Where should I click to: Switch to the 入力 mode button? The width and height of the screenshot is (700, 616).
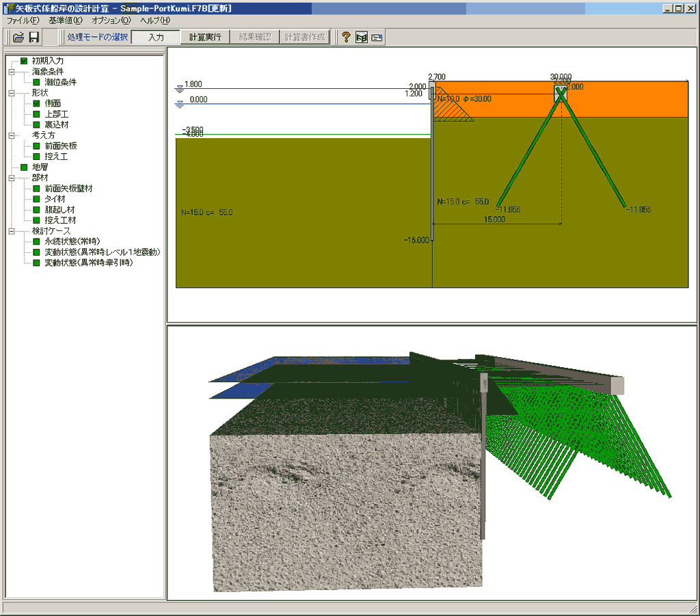click(x=156, y=37)
